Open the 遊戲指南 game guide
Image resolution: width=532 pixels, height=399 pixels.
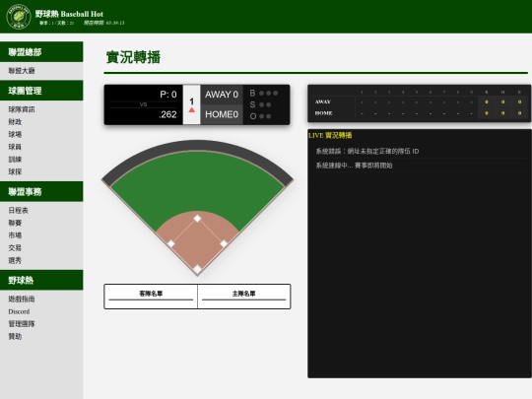coord(22,299)
